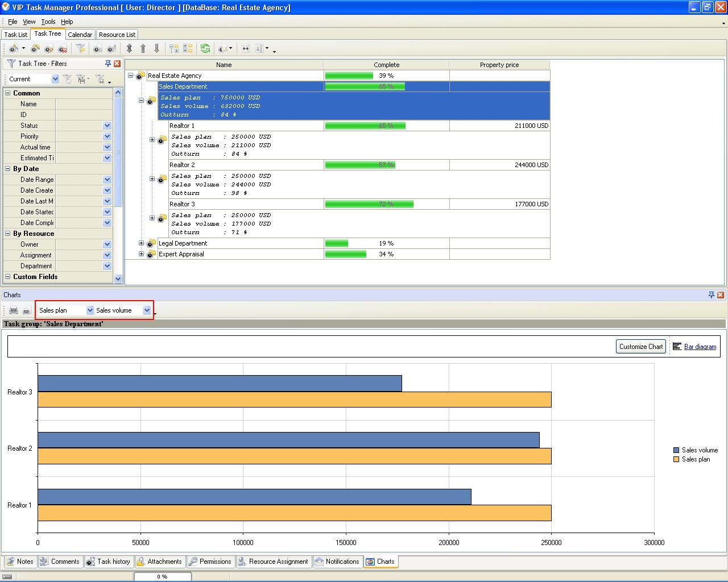Click the Sales volume legend color swatch

pyautogui.click(x=676, y=450)
